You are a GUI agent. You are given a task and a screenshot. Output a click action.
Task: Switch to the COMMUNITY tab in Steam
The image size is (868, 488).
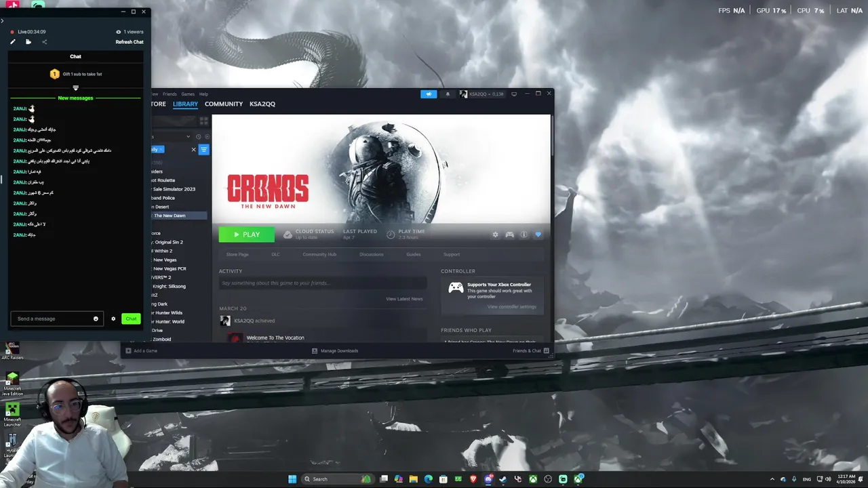coord(224,104)
